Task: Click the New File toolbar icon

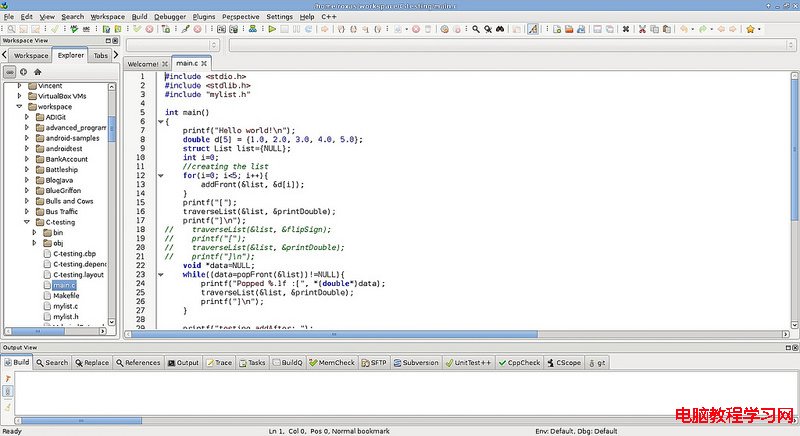Action: pyautogui.click(x=557, y=29)
